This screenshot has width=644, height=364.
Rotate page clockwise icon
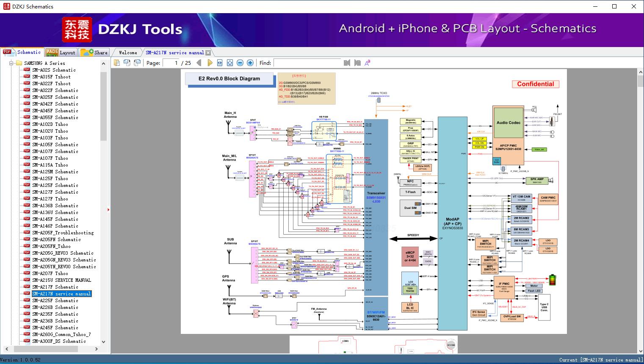click(127, 63)
